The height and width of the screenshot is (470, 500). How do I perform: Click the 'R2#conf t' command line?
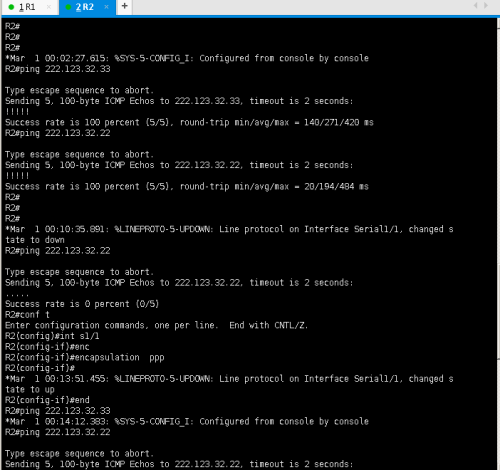click(27, 315)
